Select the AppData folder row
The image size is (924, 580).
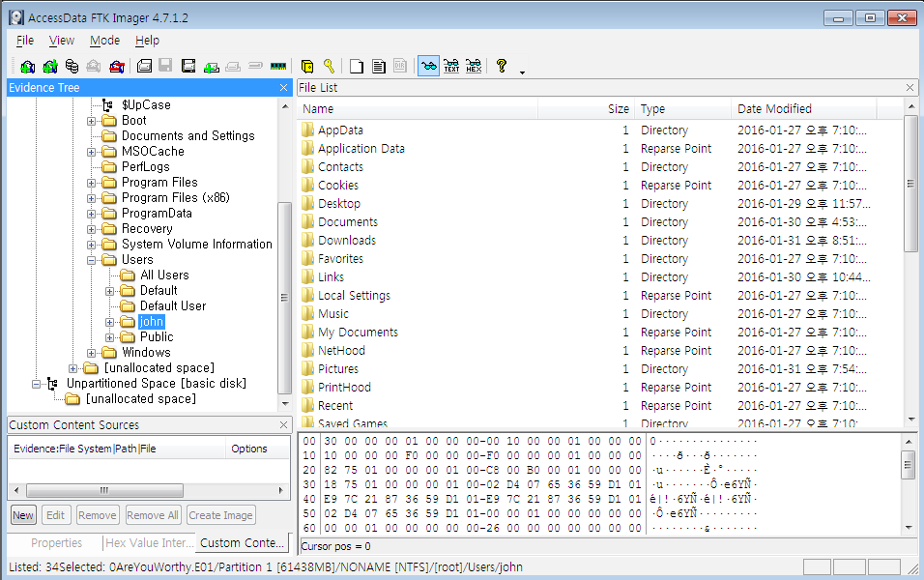point(600,130)
